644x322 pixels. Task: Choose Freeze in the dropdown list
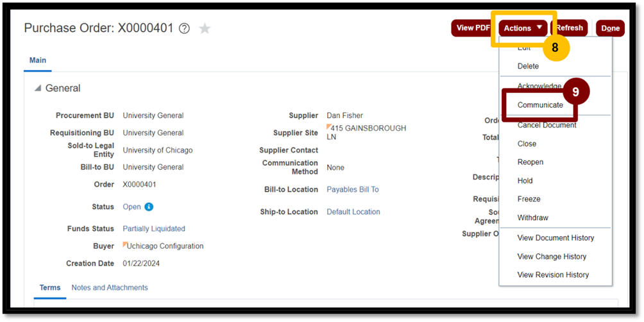tap(529, 199)
